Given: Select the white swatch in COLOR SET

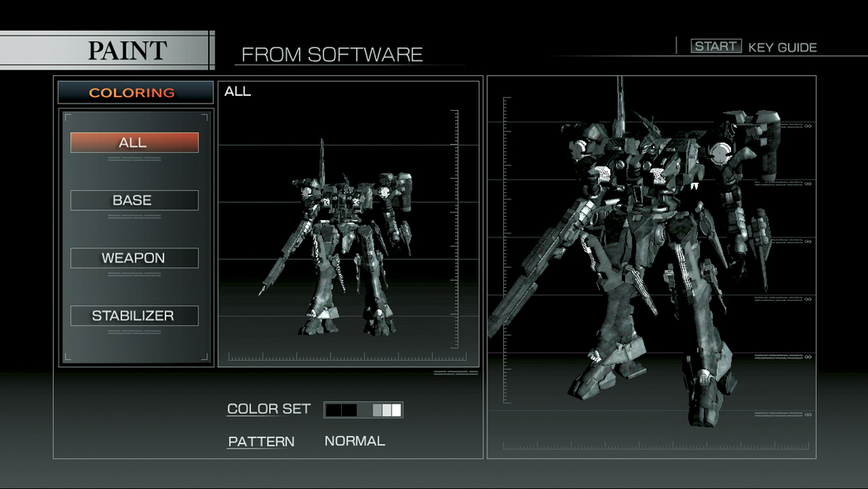Looking at the screenshot, I should tap(397, 409).
